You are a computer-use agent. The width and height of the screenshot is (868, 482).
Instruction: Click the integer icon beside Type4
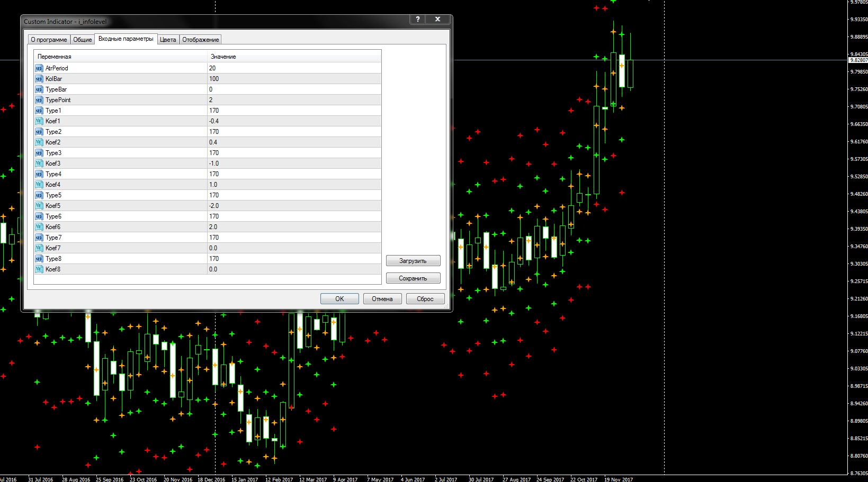tap(39, 174)
